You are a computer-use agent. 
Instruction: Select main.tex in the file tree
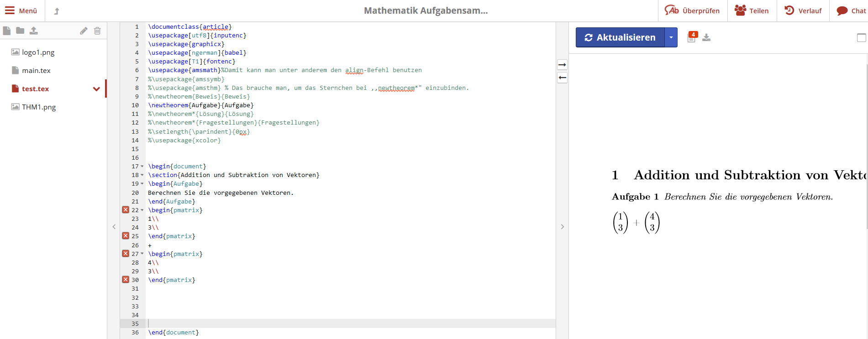36,71
